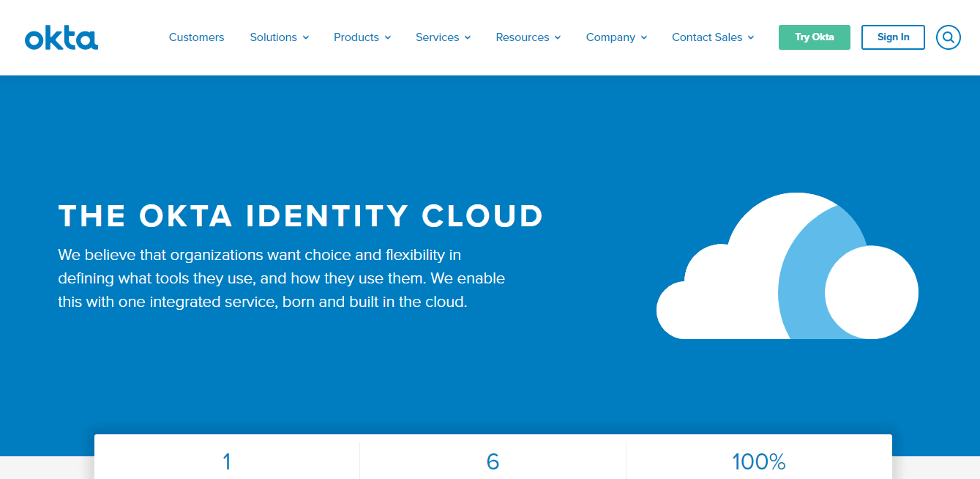
Task: Show the Resources dropdown menu
Action: click(528, 37)
